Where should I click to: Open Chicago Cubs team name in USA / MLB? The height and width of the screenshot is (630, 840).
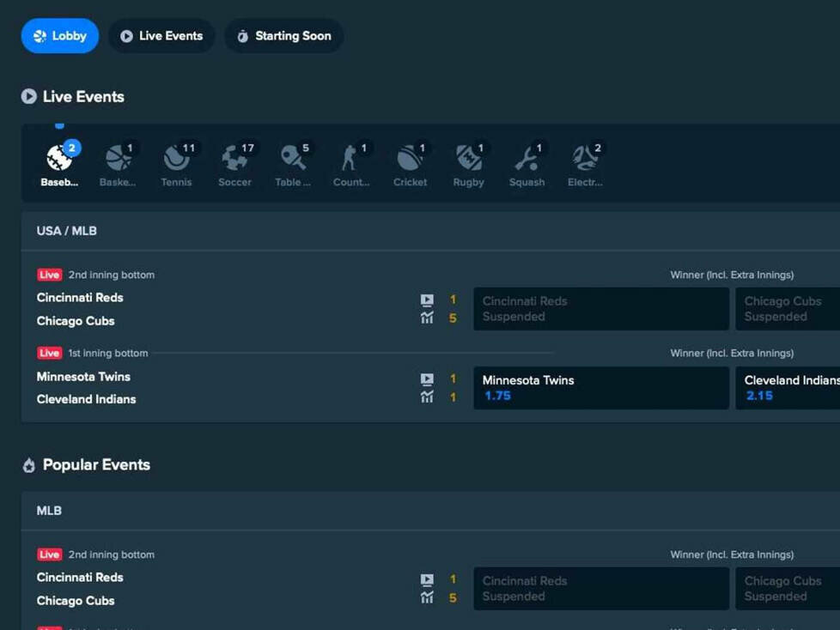(x=76, y=321)
